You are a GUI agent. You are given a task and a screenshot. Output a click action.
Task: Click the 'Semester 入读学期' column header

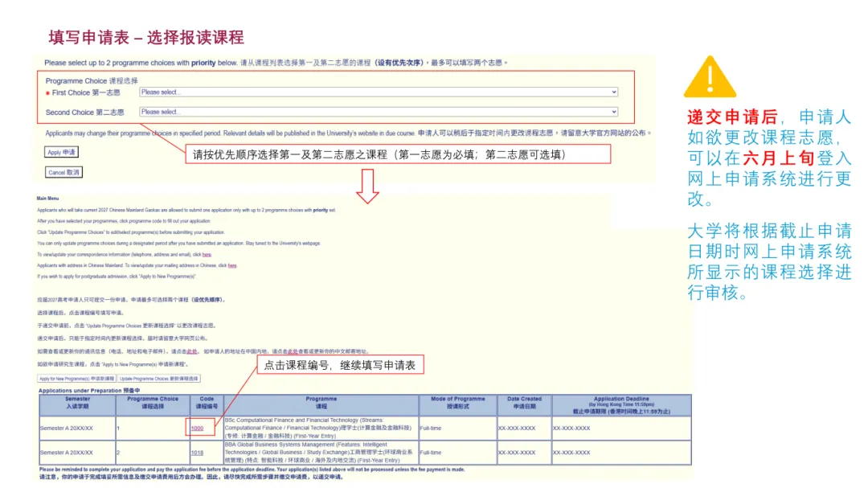click(77, 405)
